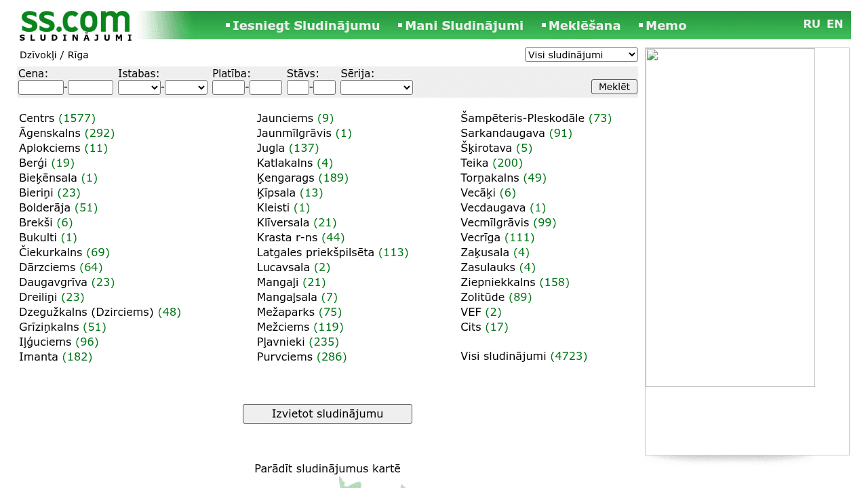Select the Bukulti district
This screenshot has height=488, width=868.
point(38,237)
